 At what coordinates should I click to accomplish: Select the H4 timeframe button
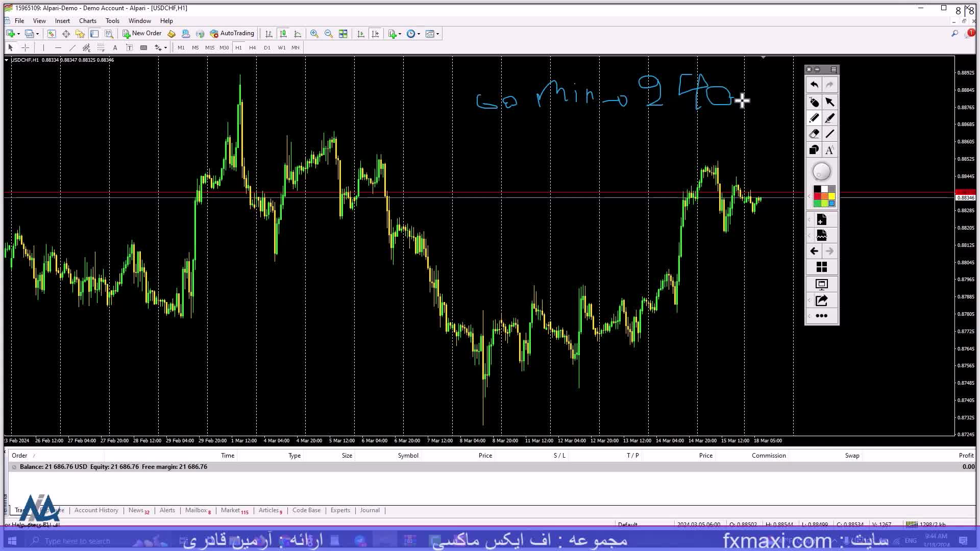252,47
